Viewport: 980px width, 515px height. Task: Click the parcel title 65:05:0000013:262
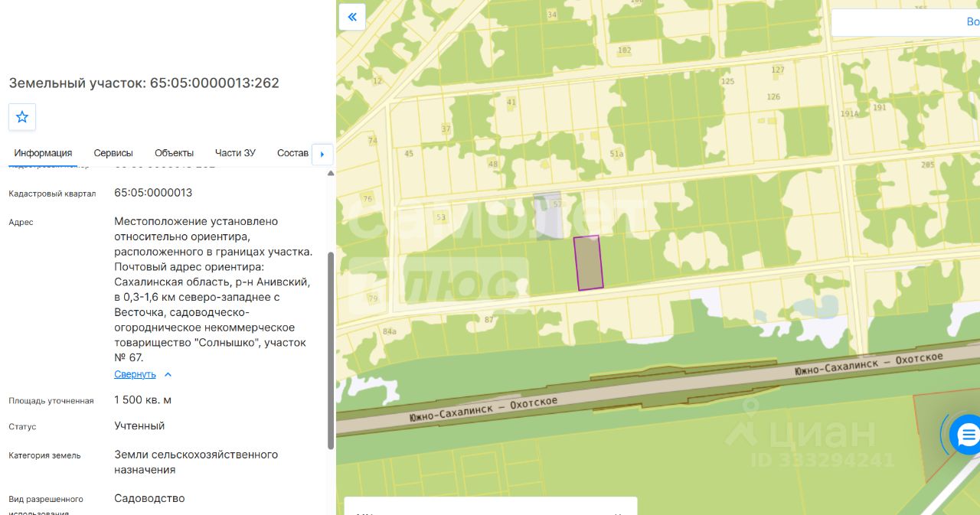pyautogui.click(x=214, y=83)
